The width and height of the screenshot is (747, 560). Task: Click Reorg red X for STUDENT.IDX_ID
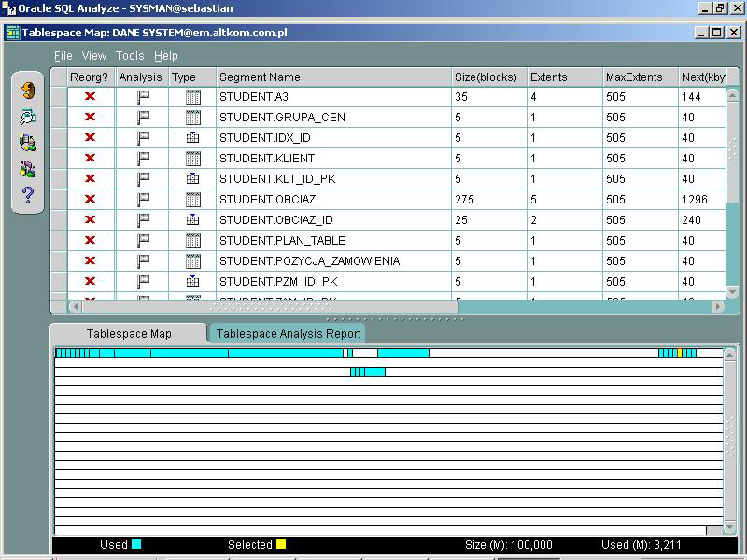point(90,137)
